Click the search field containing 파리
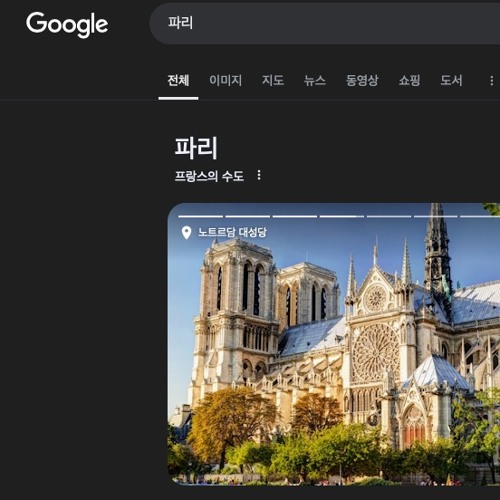This screenshot has width=500, height=500. 325,23
